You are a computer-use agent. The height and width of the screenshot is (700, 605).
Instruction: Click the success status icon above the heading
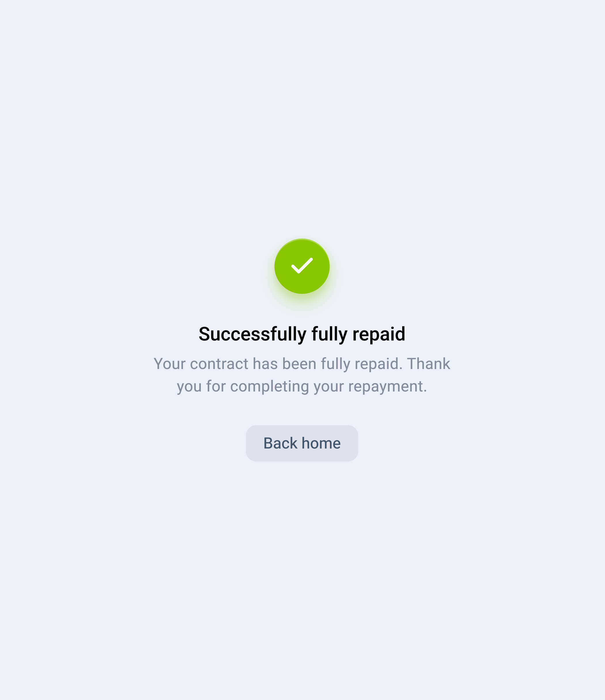coord(302,266)
